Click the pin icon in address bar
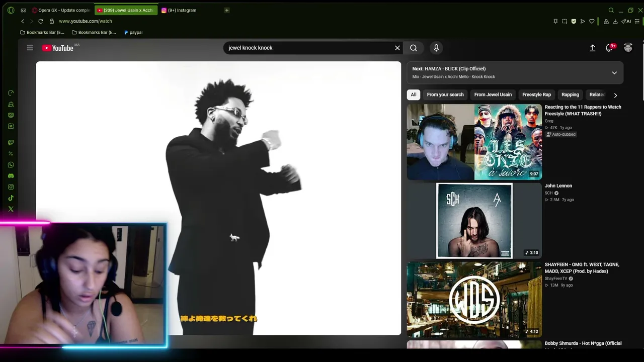Screen dimensions: 644x362 click(x=555, y=21)
